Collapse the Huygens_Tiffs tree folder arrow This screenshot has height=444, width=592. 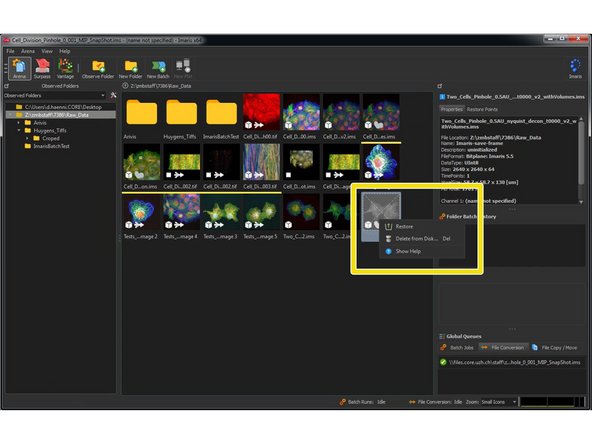[x=18, y=130]
